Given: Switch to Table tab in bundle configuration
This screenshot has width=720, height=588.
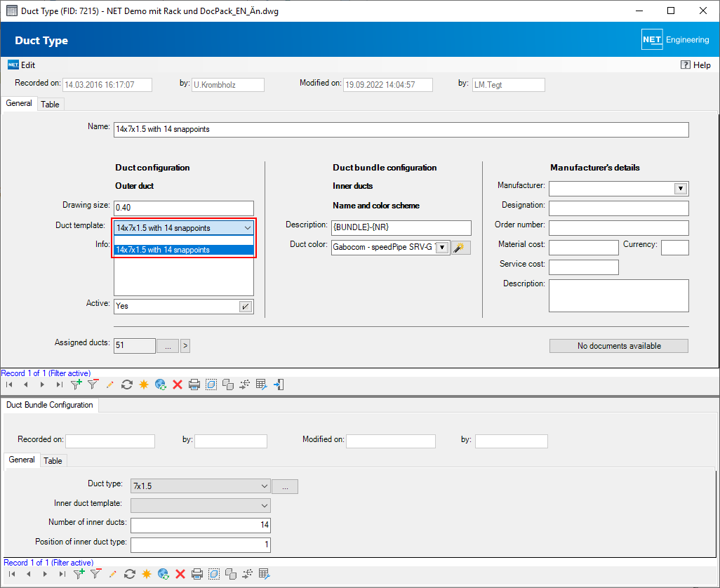Looking at the screenshot, I should tap(53, 461).
